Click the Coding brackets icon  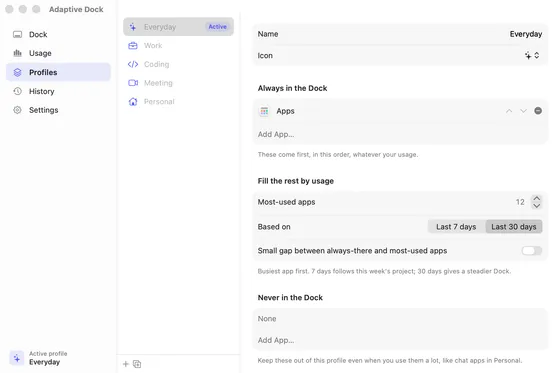[x=133, y=64]
